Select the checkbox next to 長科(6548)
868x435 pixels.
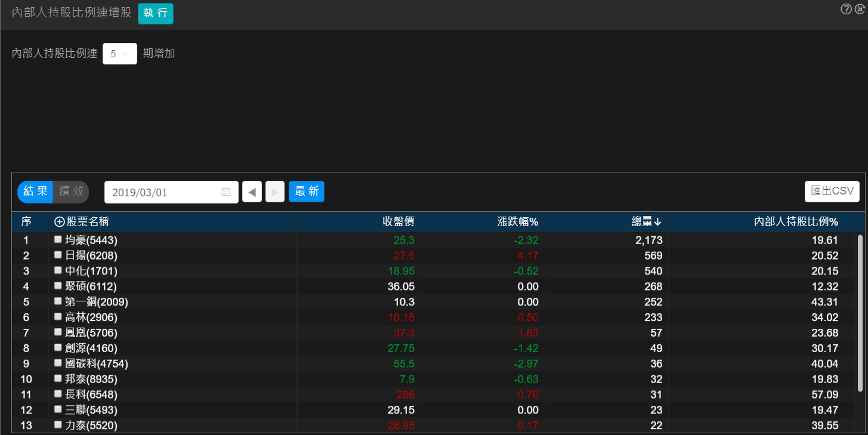point(58,394)
